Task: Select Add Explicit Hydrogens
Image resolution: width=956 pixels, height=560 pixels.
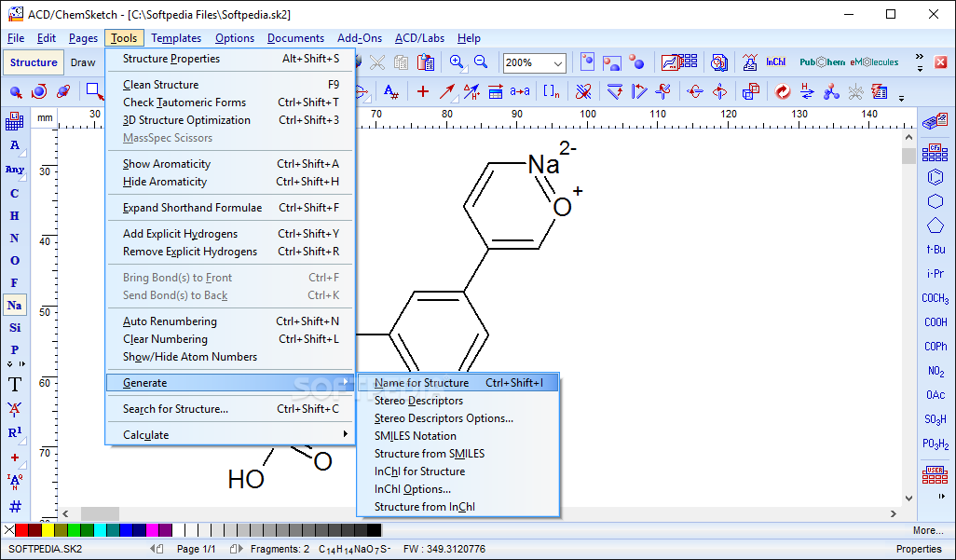Action: point(230,234)
